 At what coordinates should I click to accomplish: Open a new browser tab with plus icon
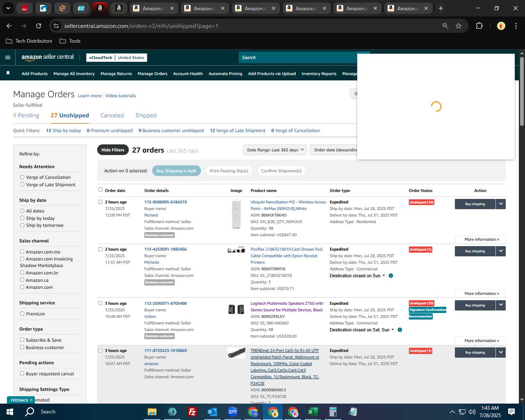coord(441,8)
